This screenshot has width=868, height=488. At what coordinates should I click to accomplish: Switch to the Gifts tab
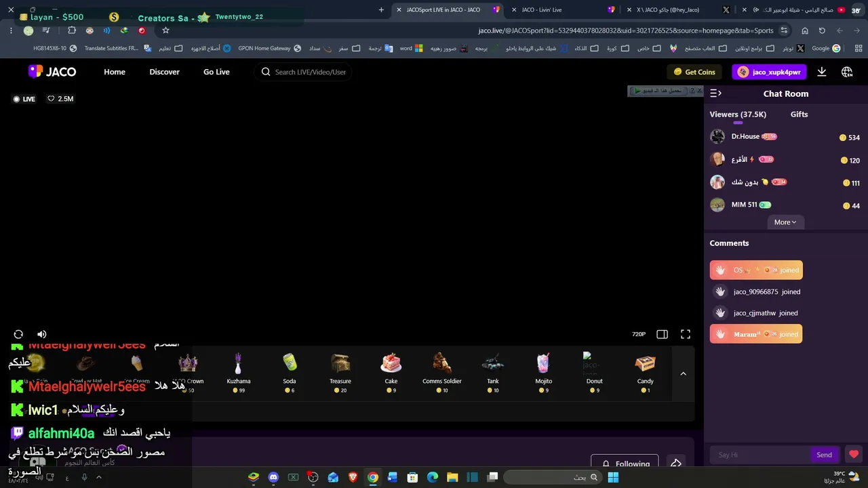tap(799, 115)
